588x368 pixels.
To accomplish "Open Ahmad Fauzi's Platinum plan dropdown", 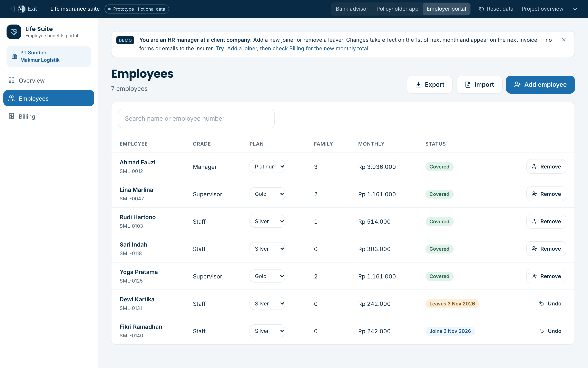I will point(267,166).
